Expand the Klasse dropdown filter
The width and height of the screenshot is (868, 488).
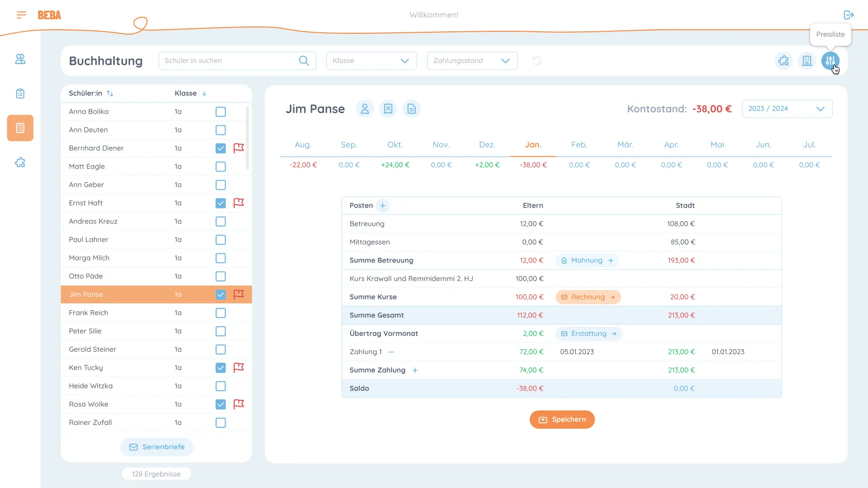click(x=371, y=61)
